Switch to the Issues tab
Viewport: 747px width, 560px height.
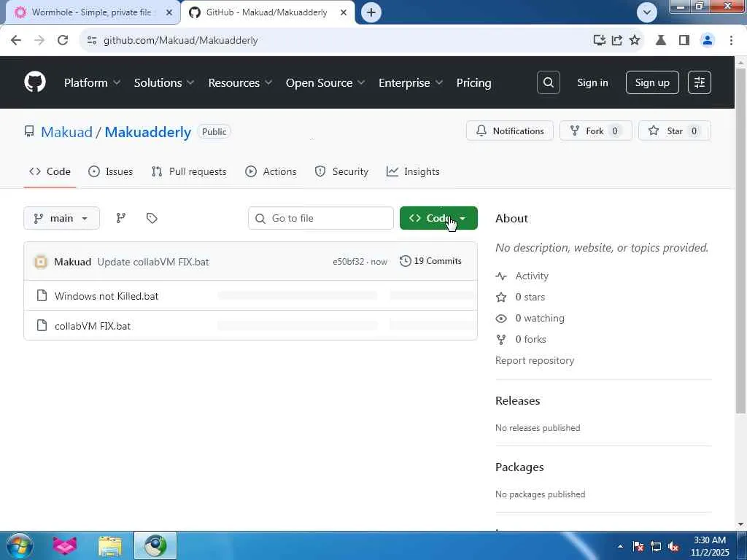(111, 171)
